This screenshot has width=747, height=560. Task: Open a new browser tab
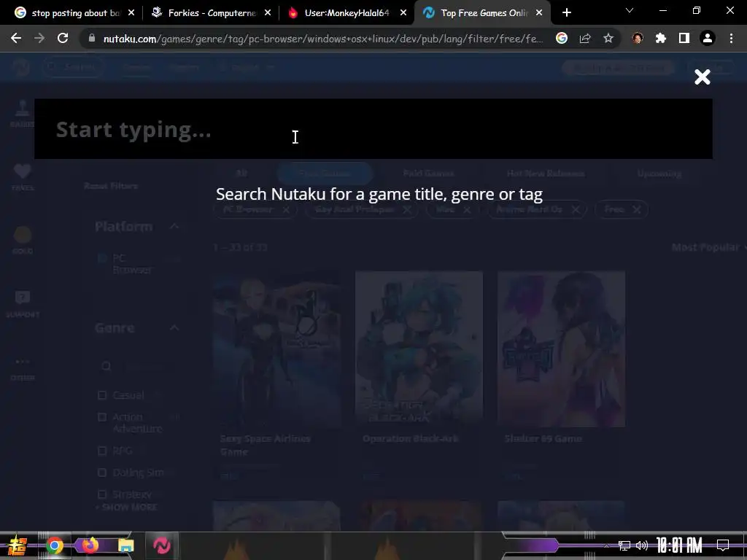(566, 13)
